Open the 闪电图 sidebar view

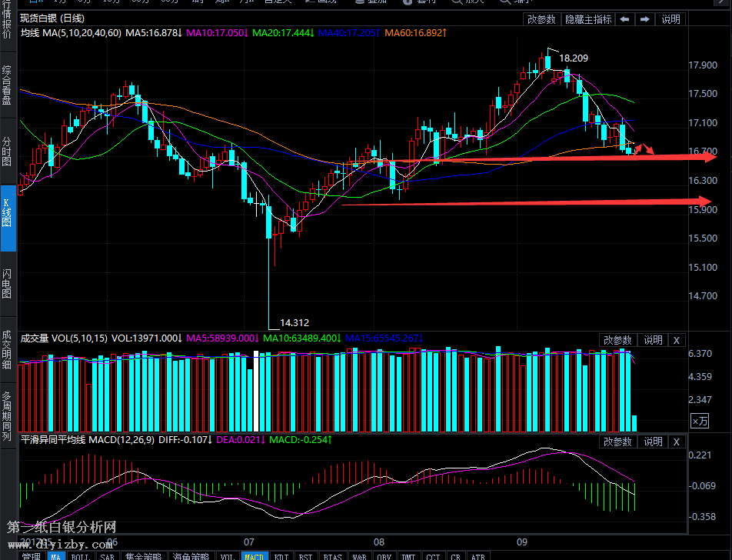pyautogui.click(x=7, y=283)
